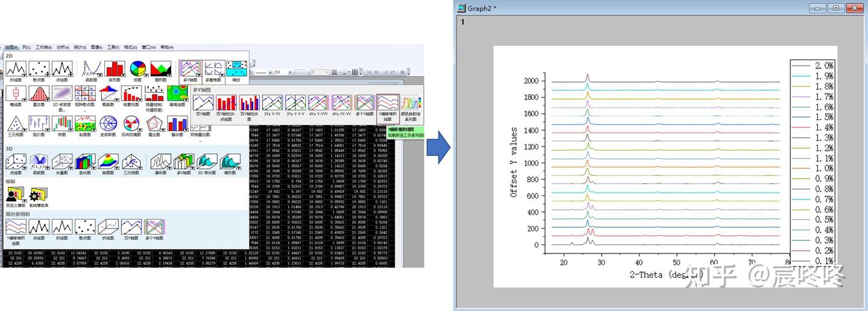The image size is (868, 311).
Task: Open the 绘图 menu
Action: coord(11,47)
